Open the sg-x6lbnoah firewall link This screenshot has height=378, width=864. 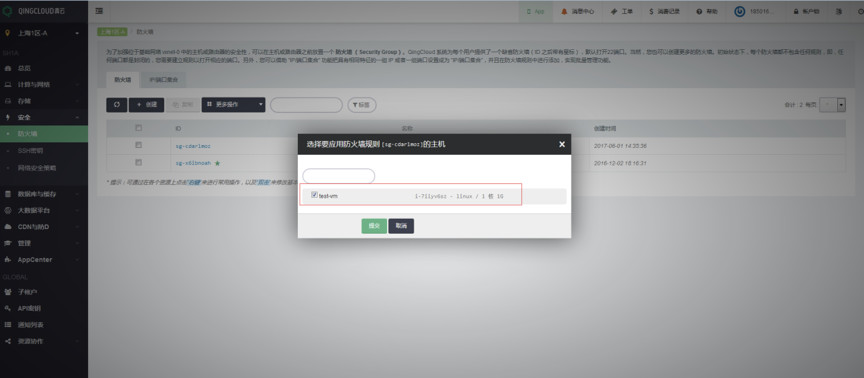[193, 163]
